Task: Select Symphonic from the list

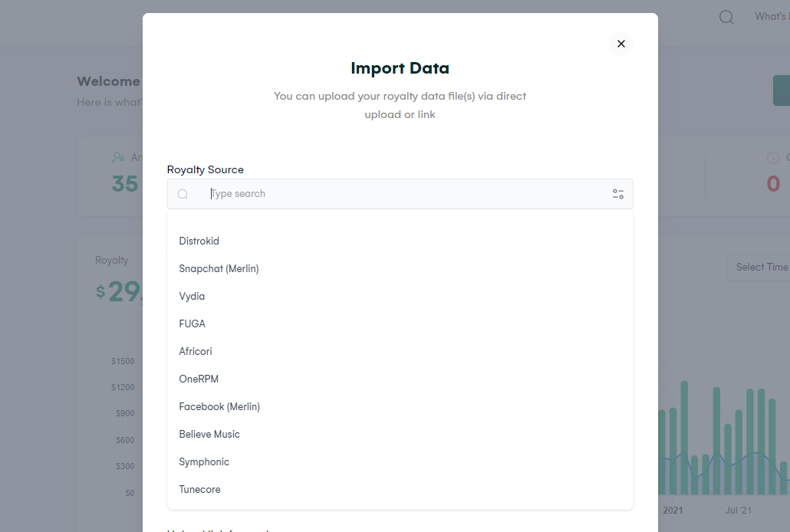Action: (x=400, y=462)
